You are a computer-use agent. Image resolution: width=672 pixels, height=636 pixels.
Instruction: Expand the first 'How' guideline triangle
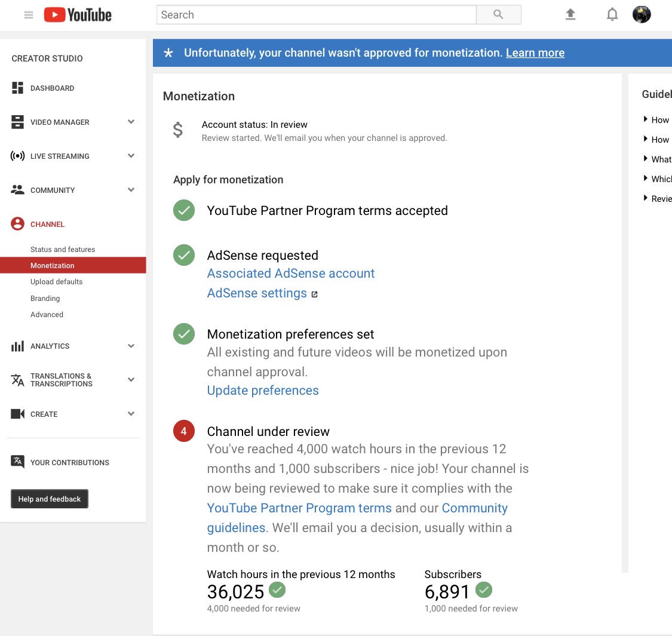pos(646,119)
